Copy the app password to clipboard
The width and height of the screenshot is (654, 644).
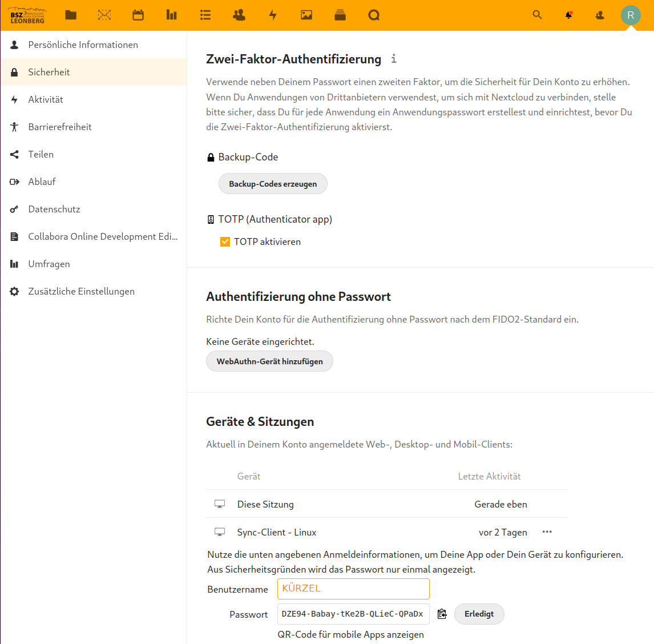pyautogui.click(x=442, y=614)
